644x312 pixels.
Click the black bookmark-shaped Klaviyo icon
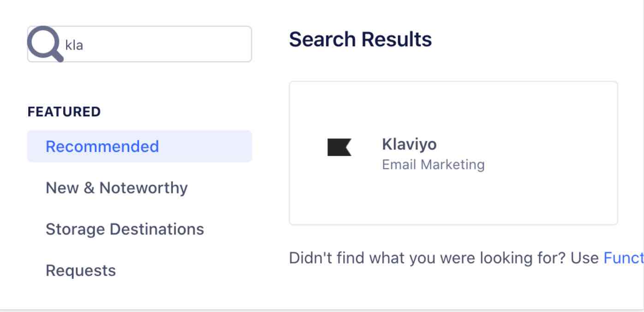tap(340, 147)
